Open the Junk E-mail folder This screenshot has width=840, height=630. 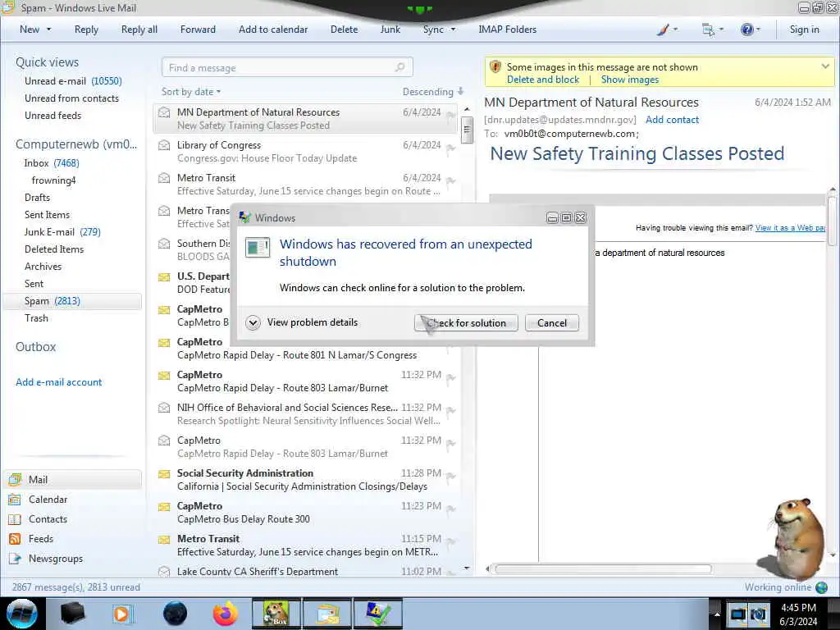click(x=62, y=232)
